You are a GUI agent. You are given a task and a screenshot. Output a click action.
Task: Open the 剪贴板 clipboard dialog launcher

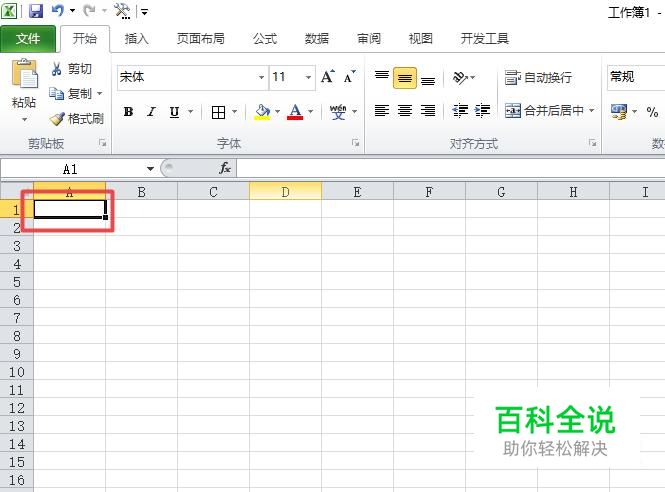[103, 143]
